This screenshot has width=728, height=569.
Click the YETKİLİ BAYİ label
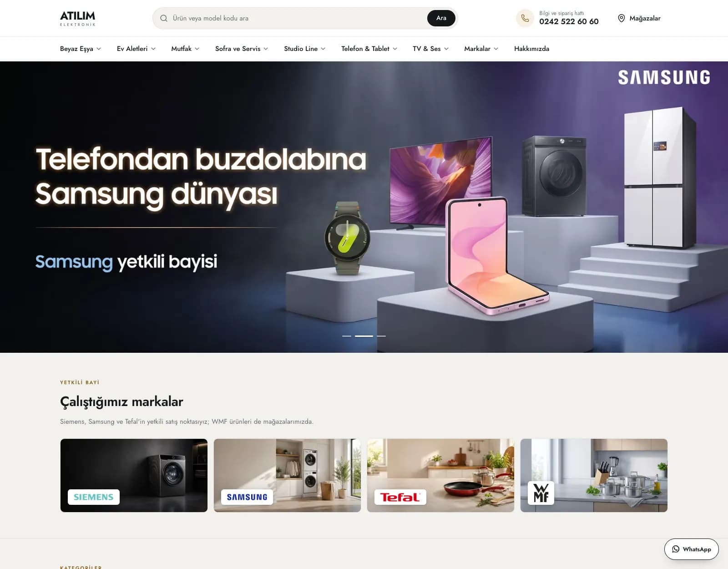point(80,382)
